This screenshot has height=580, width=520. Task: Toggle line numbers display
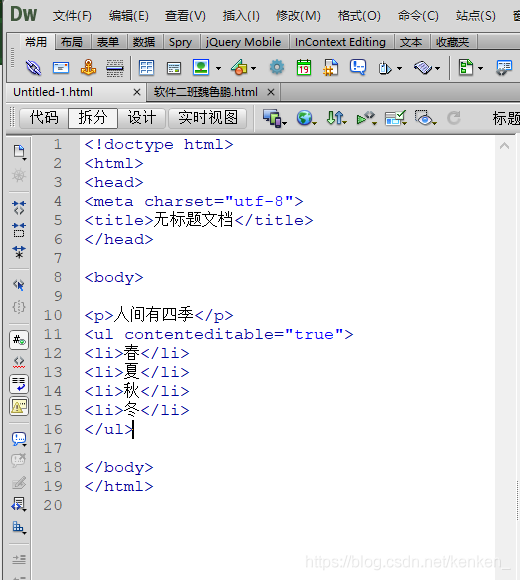click(19, 340)
